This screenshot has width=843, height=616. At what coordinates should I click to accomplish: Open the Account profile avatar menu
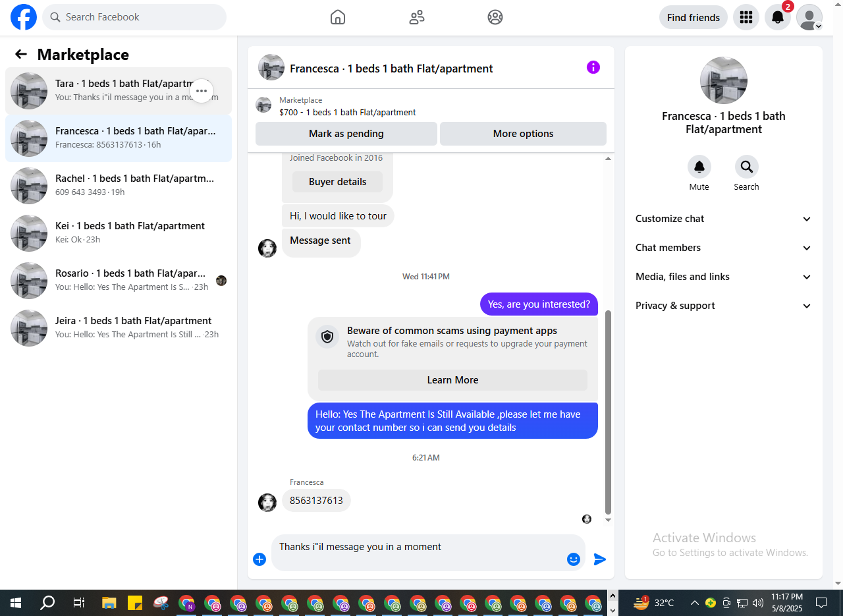tap(809, 17)
